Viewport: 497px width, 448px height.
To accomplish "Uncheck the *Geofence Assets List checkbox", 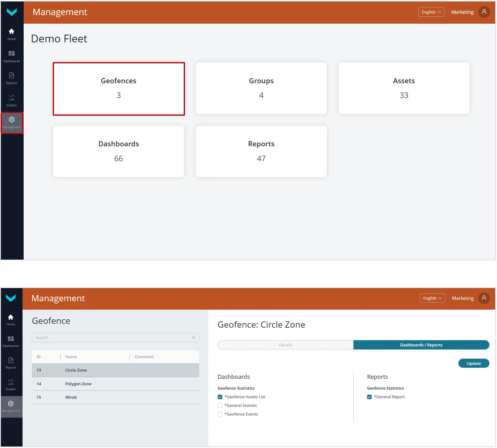I will click(x=220, y=397).
